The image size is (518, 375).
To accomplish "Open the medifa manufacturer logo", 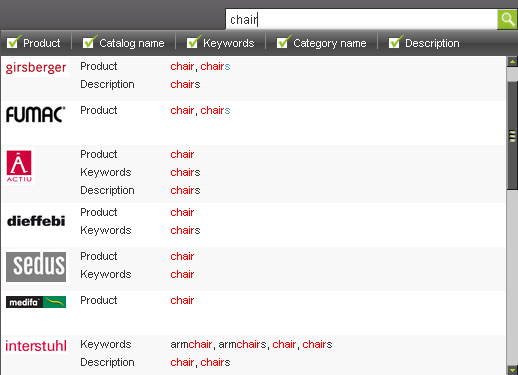I will point(36,302).
